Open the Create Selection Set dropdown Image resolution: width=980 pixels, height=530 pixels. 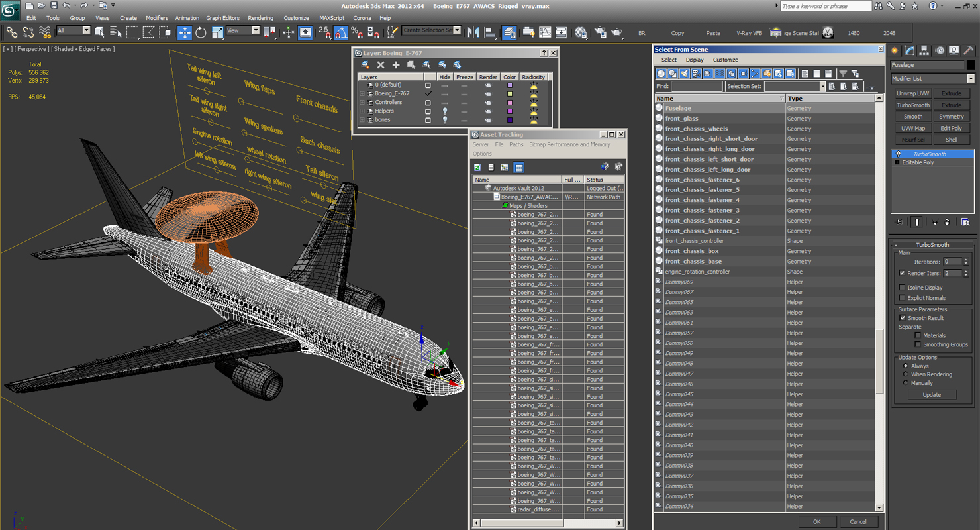click(x=457, y=30)
